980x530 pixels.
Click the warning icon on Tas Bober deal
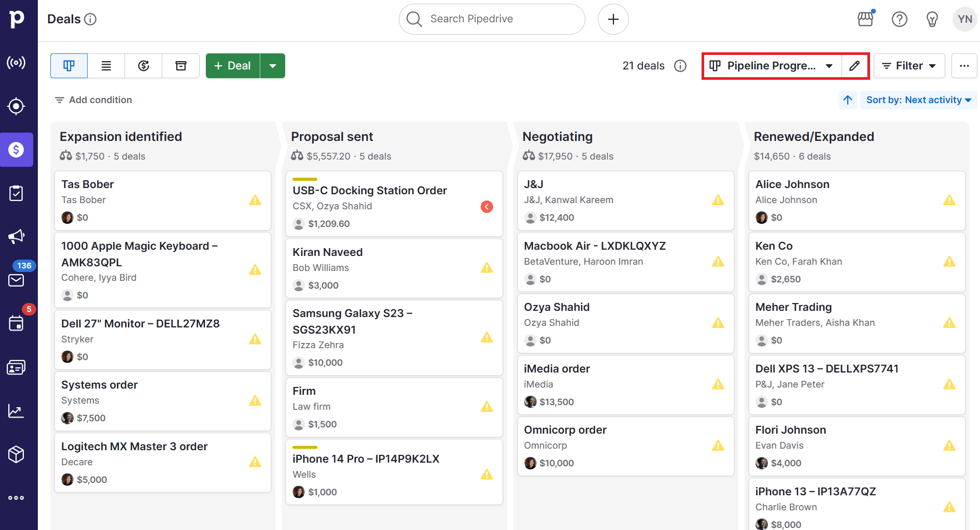coord(255,200)
